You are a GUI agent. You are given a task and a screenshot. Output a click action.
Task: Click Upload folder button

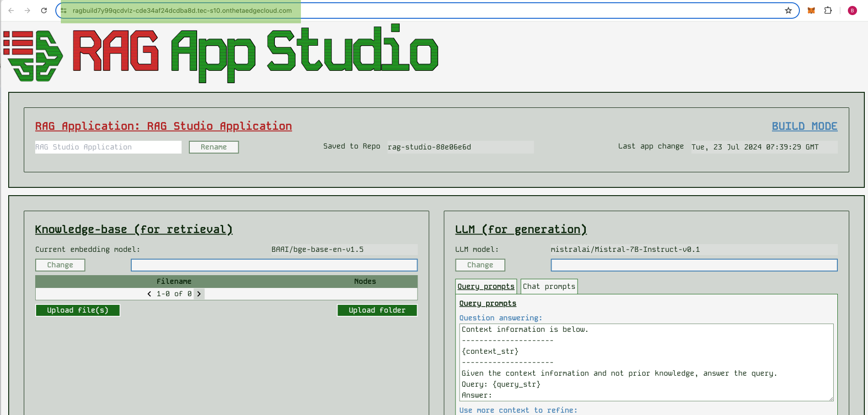pyautogui.click(x=377, y=310)
